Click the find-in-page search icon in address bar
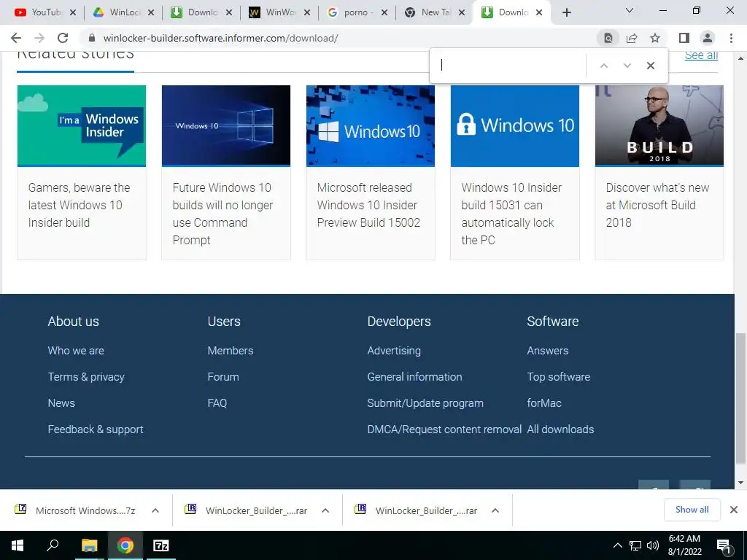The image size is (747, 560). tap(608, 38)
